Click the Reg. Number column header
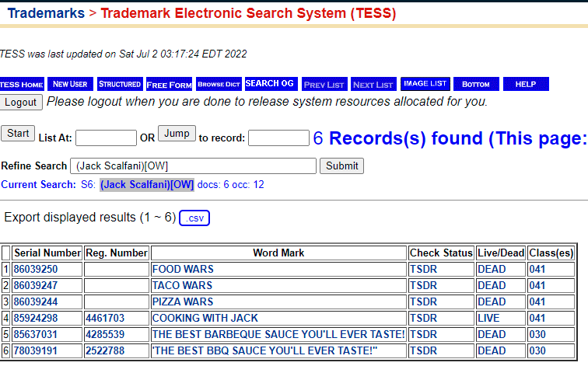588x366 pixels. (117, 253)
